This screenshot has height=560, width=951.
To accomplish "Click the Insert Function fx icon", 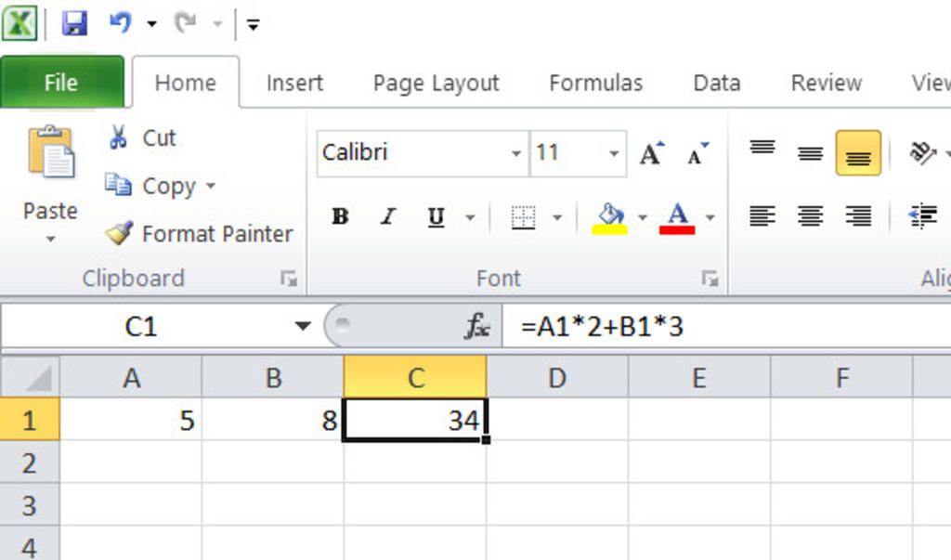I will [x=477, y=326].
